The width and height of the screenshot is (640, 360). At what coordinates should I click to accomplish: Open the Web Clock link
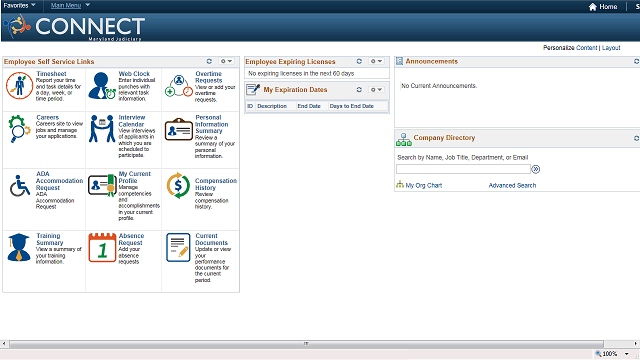(134, 74)
